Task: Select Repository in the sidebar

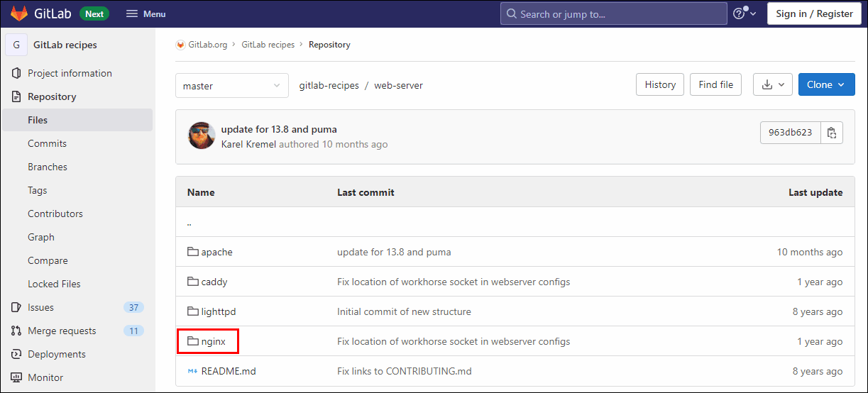Action: point(52,96)
